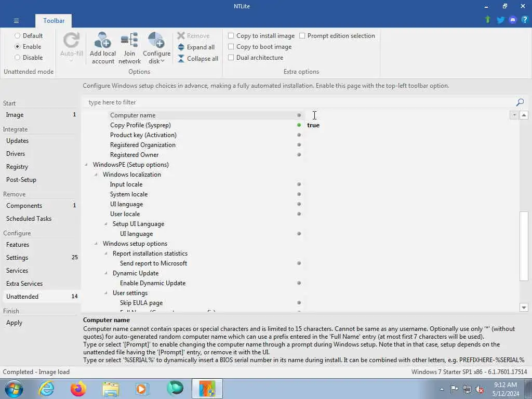This screenshot has width=532, height=399.
Task: Click the Computer name value field
Action: click(x=407, y=115)
